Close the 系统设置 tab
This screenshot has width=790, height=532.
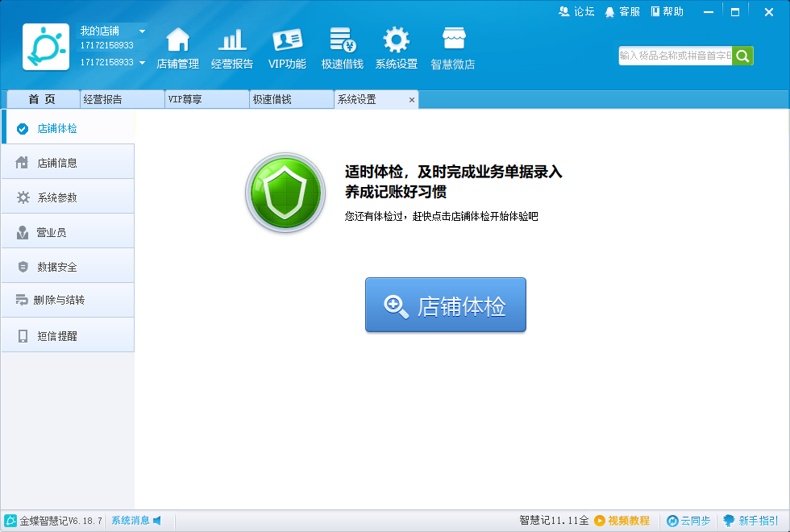412,100
